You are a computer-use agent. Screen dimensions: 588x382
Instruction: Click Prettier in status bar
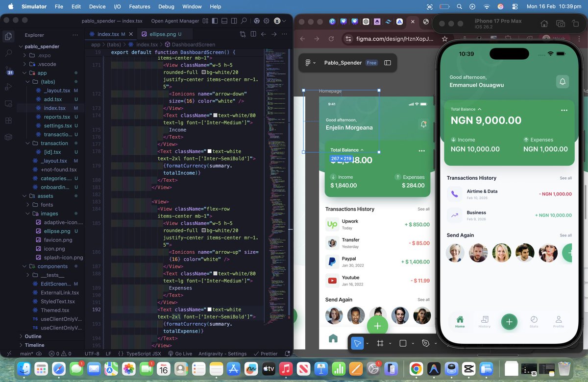265,354
